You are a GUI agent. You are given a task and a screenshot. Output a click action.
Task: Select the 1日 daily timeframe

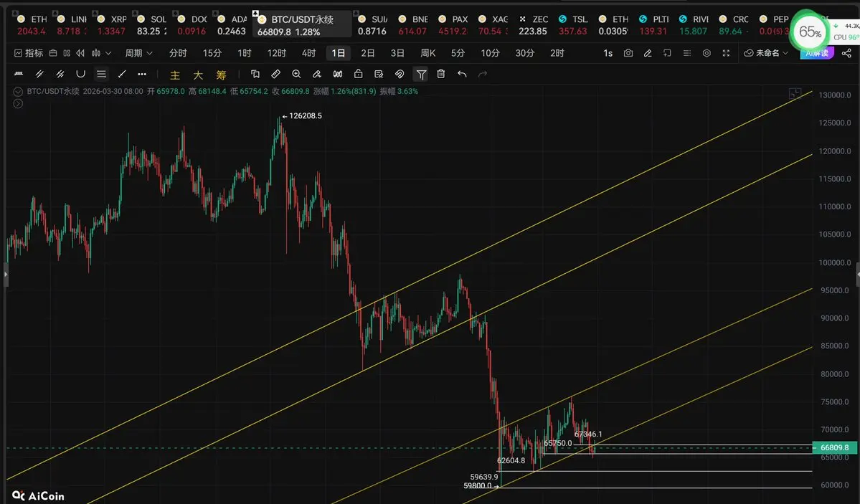pos(339,53)
